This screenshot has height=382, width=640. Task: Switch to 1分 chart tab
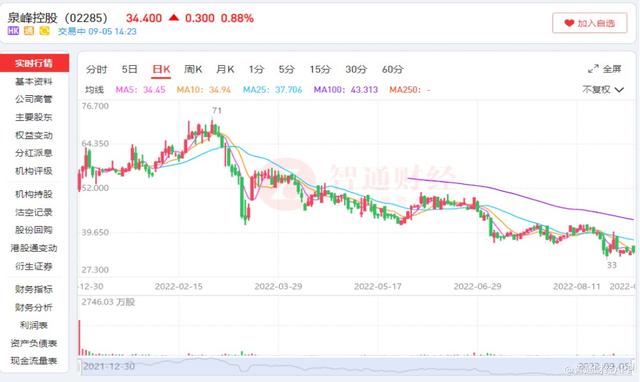click(256, 69)
